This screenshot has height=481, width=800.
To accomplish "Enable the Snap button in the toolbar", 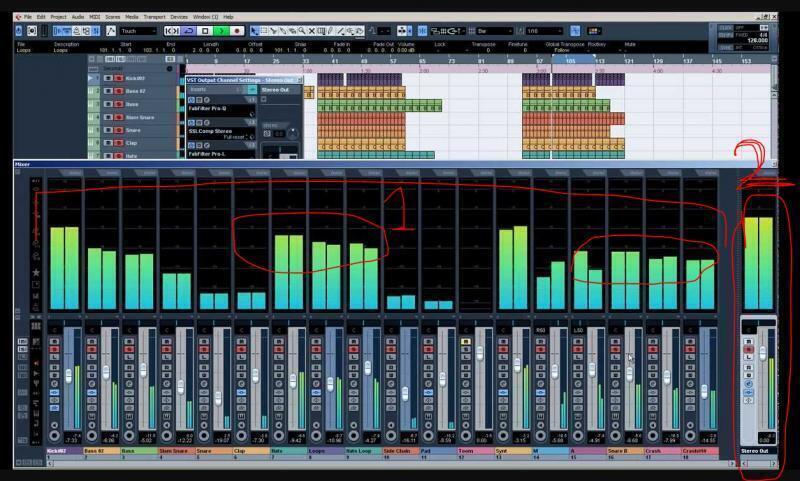I will (x=422, y=31).
